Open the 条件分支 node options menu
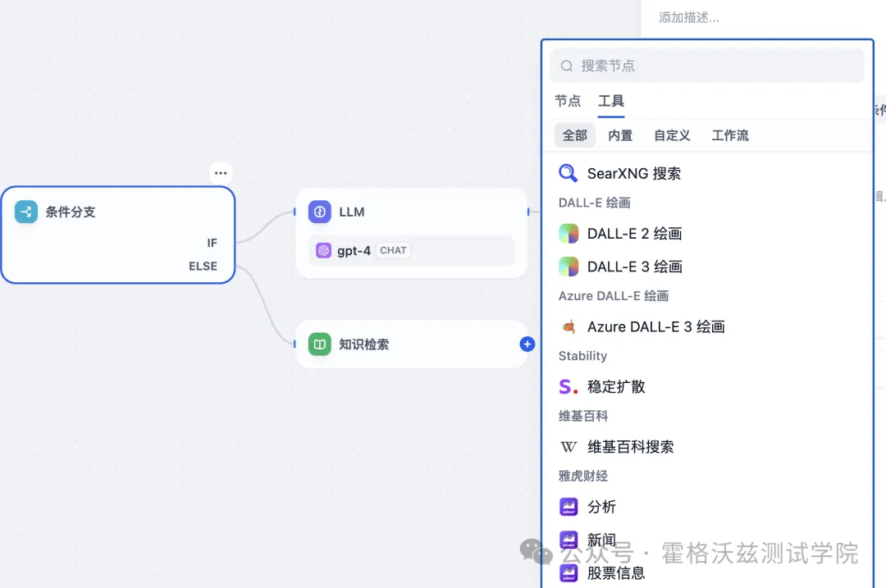886x588 pixels. point(220,172)
